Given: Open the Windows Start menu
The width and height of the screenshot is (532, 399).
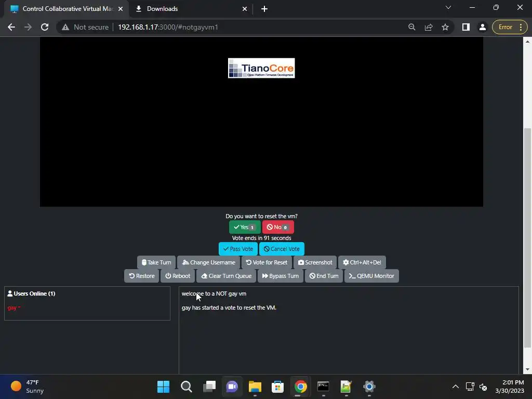Looking at the screenshot, I should [163, 387].
